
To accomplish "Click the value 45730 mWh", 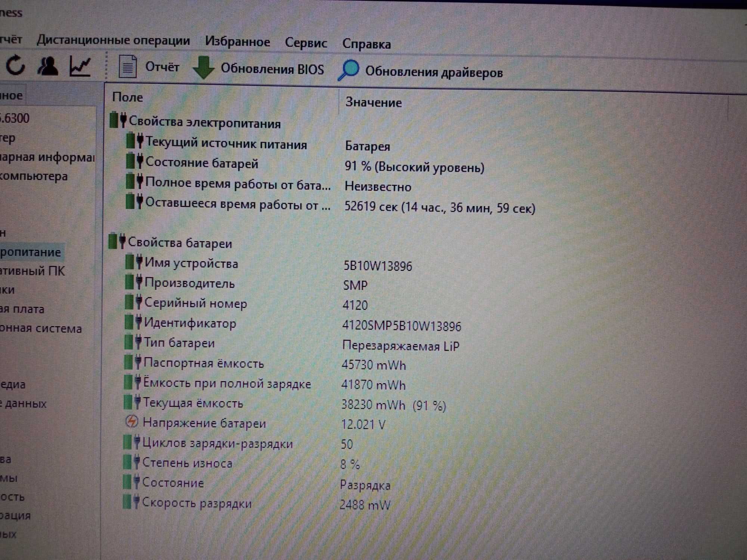I will pyautogui.click(x=373, y=365).
